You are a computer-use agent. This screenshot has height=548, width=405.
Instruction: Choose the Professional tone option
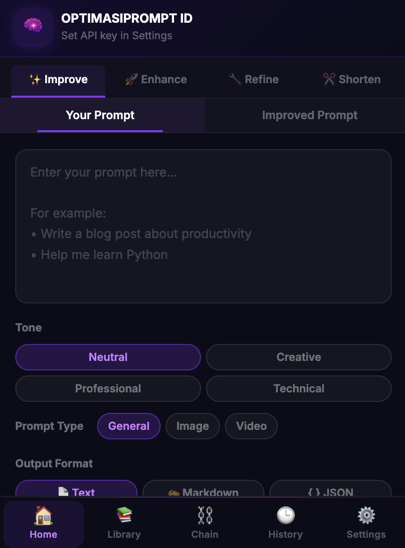click(108, 389)
